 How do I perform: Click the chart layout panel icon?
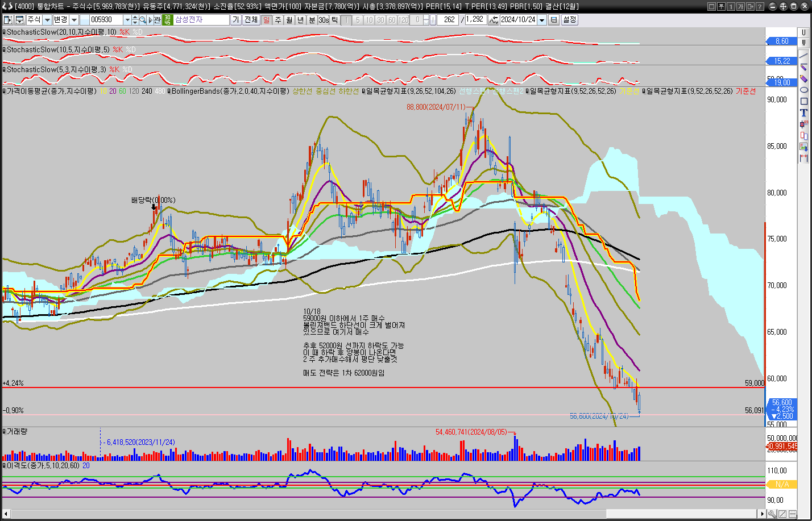tap(7, 20)
